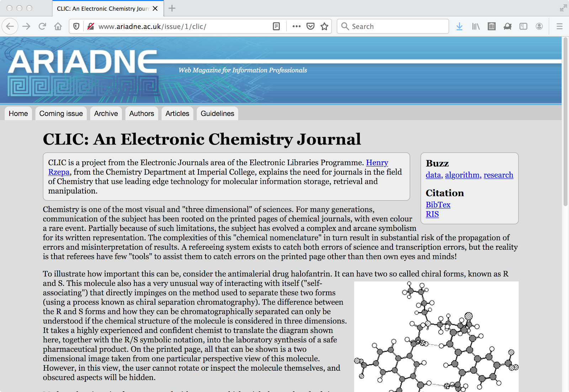Open a new browser tab
The height and width of the screenshot is (392, 569).
[x=172, y=8]
